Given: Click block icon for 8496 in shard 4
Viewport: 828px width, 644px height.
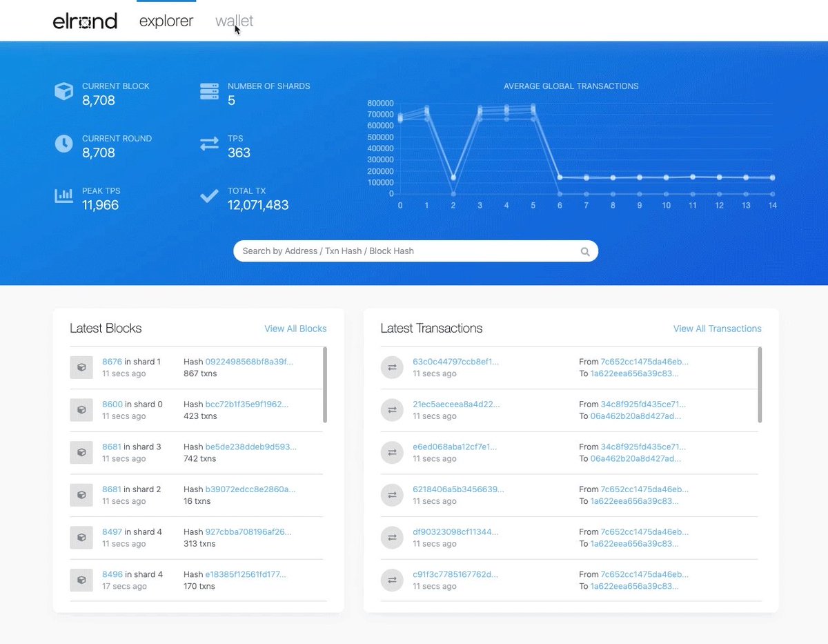Looking at the screenshot, I should 81,580.
